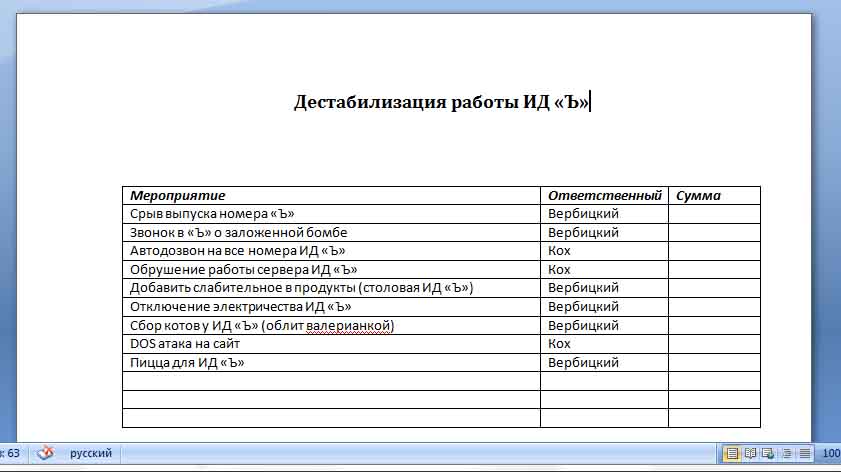Click the cell Звонок в «Ъ» о заложенной бомбе

(x=331, y=232)
